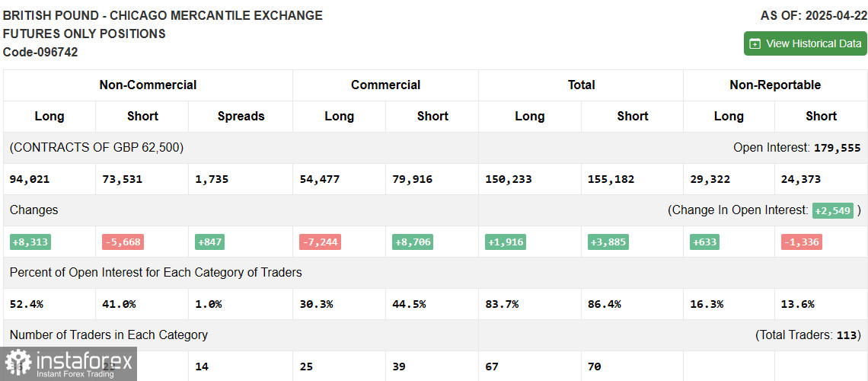Click the green +8,313 change badge
This screenshot has width=868, height=381.
click(30, 242)
